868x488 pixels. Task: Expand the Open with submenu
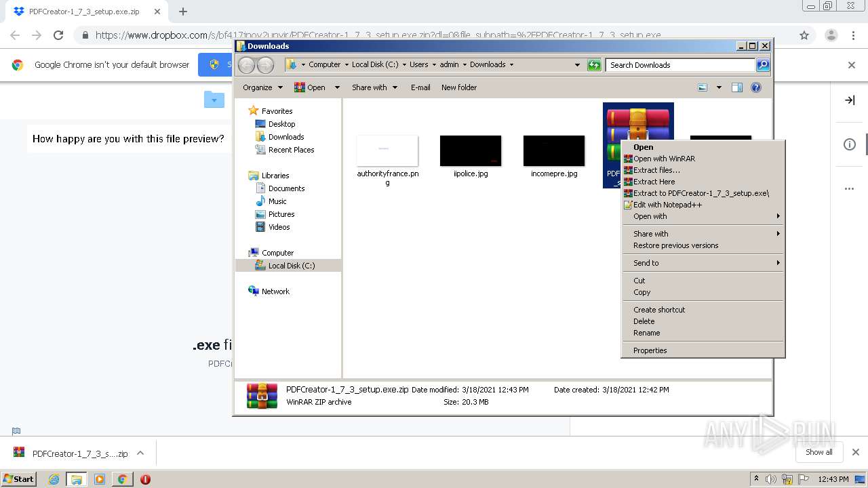pos(703,216)
